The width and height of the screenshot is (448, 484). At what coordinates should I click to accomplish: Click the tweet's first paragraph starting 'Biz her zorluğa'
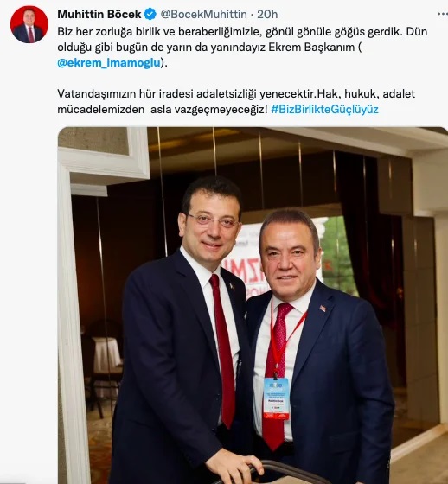point(242,47)
